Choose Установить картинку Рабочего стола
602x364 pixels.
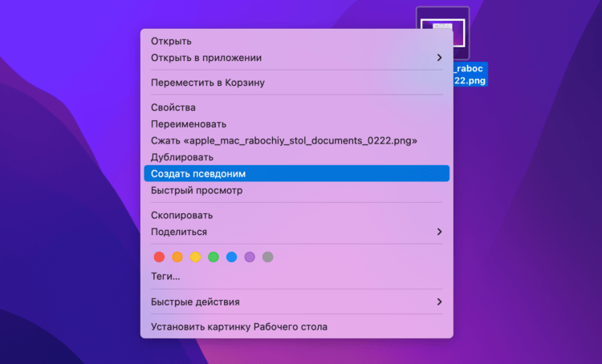(x=296, y=327)
